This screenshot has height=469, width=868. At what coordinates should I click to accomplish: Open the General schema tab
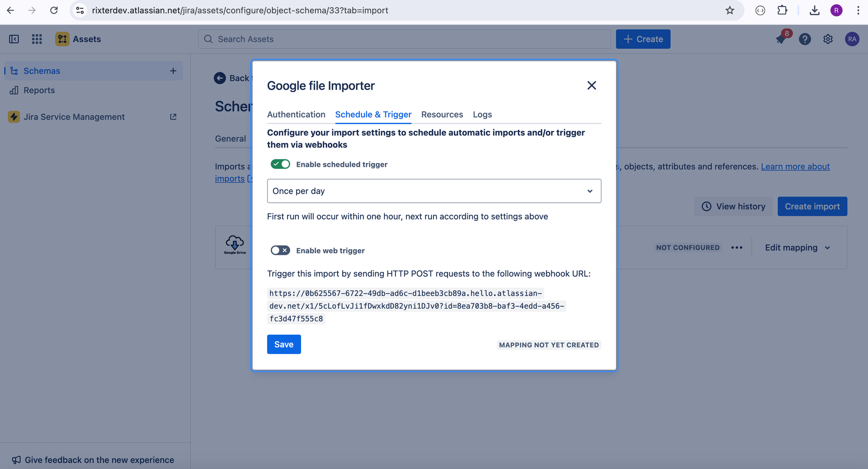(x=231, y=139)
